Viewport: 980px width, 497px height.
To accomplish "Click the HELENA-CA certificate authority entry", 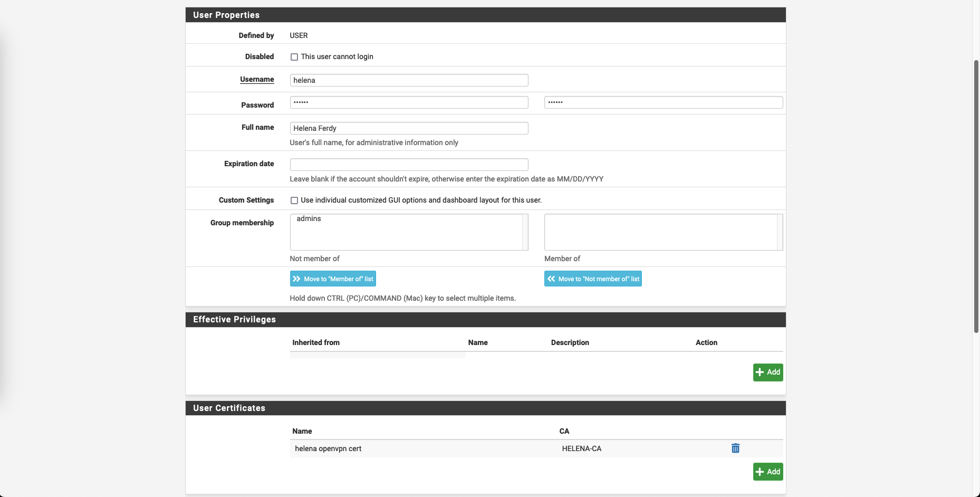I will coord(581,449).
